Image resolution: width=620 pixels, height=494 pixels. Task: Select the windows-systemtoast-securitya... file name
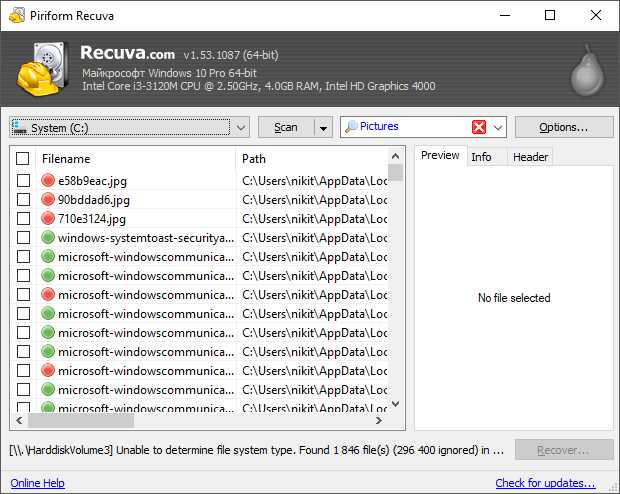point(146,238)
